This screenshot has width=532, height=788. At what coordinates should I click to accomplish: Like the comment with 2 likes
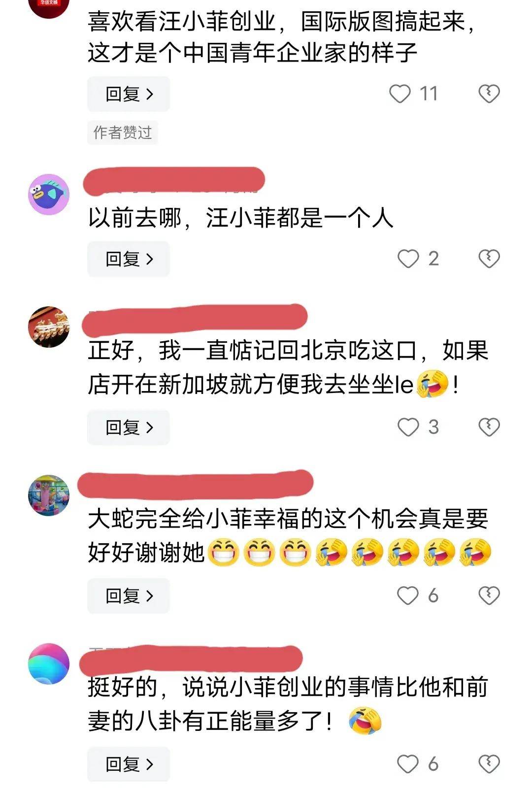tap(408, 259)
